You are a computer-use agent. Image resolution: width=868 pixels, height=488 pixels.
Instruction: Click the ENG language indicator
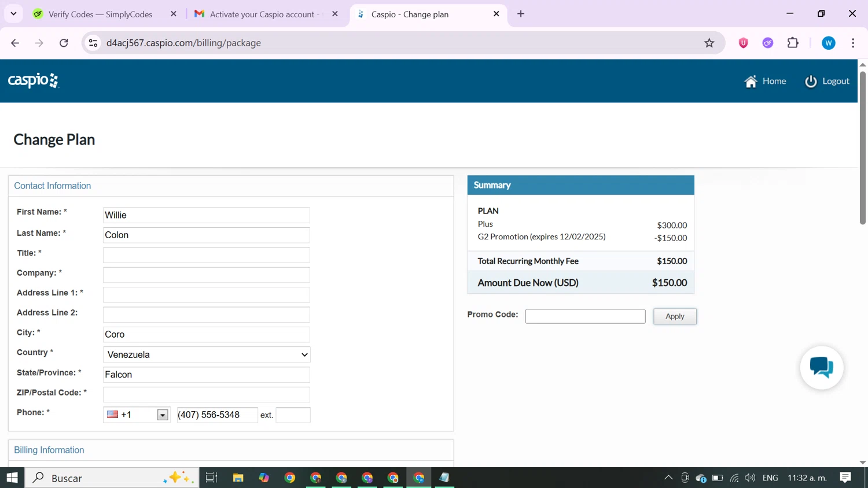click(x=770, y=478)
